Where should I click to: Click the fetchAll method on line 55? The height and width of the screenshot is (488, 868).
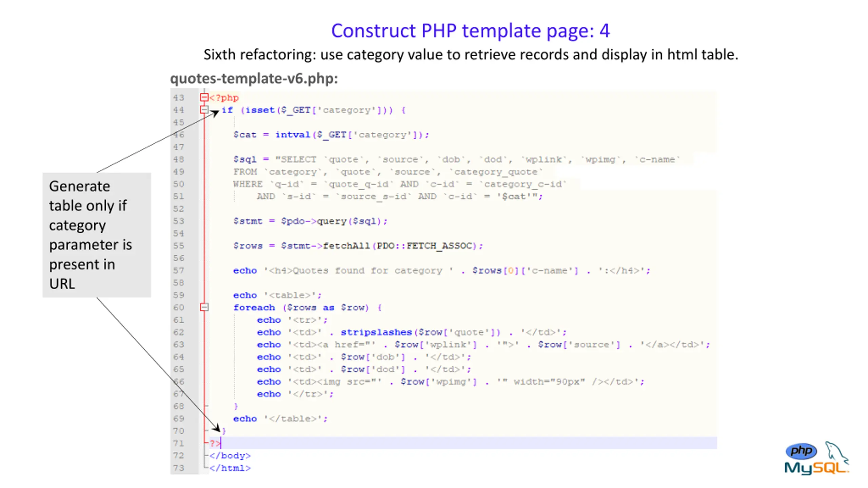[x=346, y=246]
